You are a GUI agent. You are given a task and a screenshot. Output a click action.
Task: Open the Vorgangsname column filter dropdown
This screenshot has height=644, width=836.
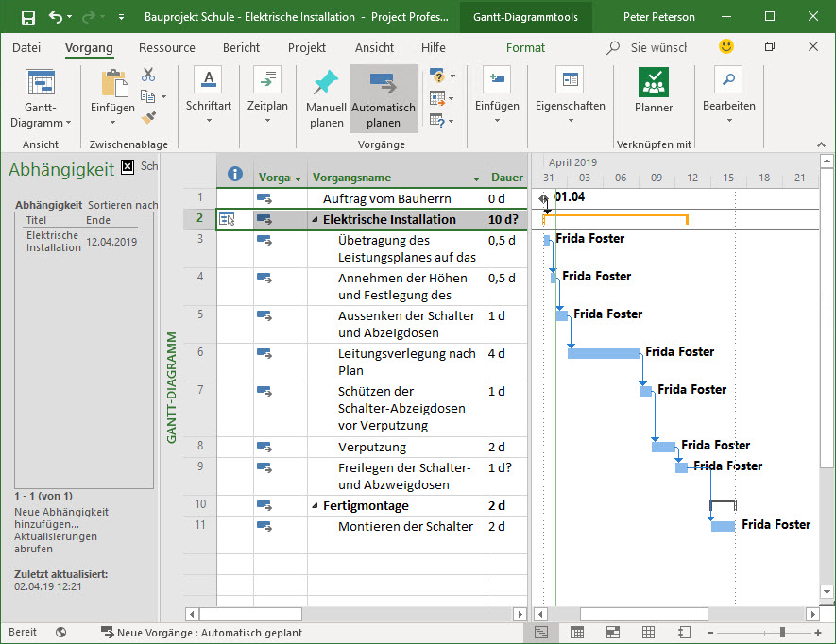[476, 178]
